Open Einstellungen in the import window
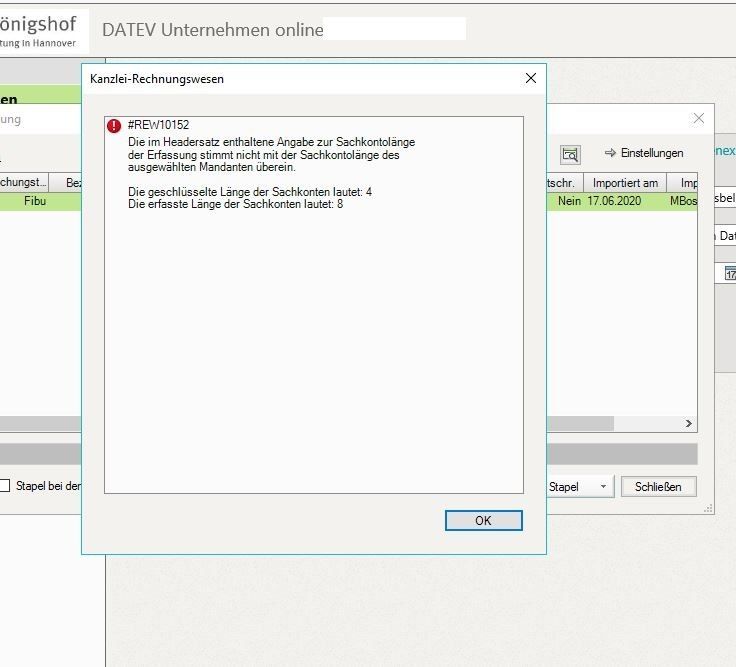Viewport: 736px width, 667px height. (644, 153)
